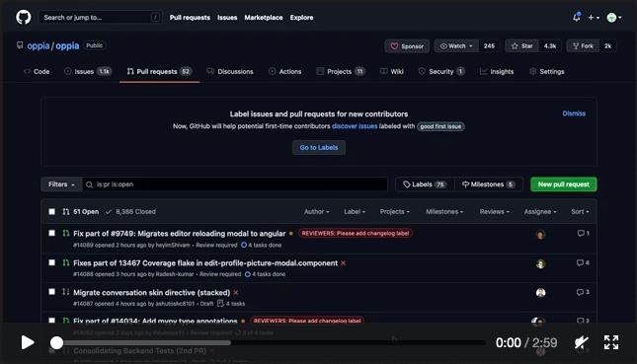637x364 pixels.
Task: Click the Sponsor heart button
Action: click(x=407, y=46)
